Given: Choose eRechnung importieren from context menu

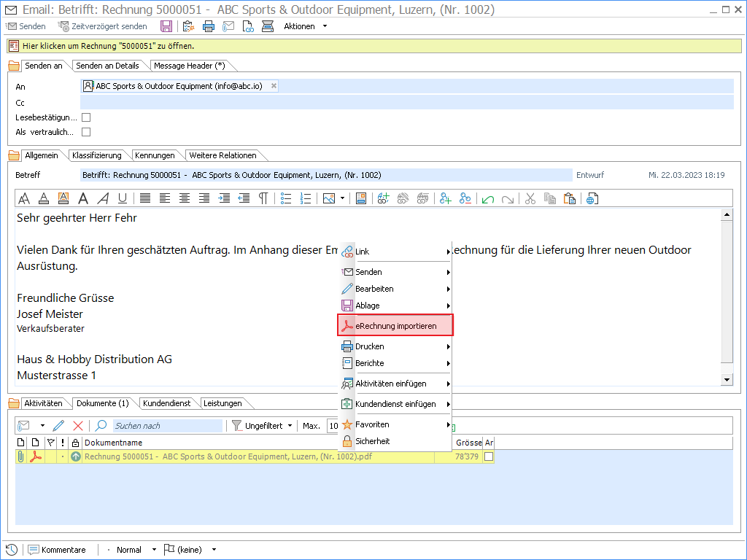Looking at the screenshot, I should tap(395, 326).
